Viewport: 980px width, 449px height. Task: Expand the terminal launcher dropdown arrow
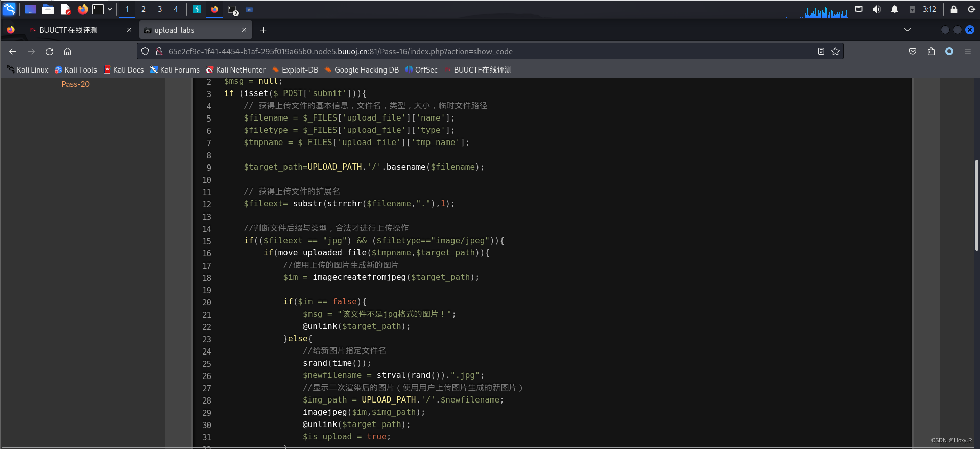110,9
